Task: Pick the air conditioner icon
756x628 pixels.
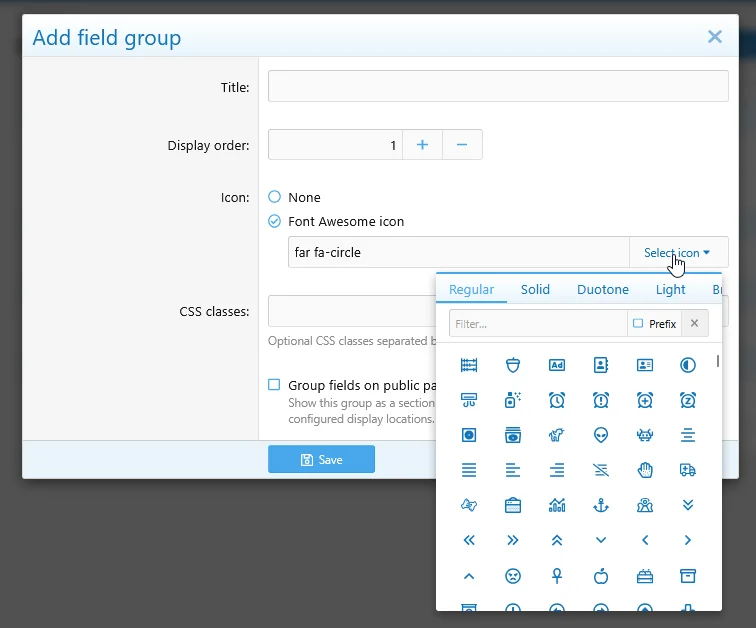Action: coord(469,401)
